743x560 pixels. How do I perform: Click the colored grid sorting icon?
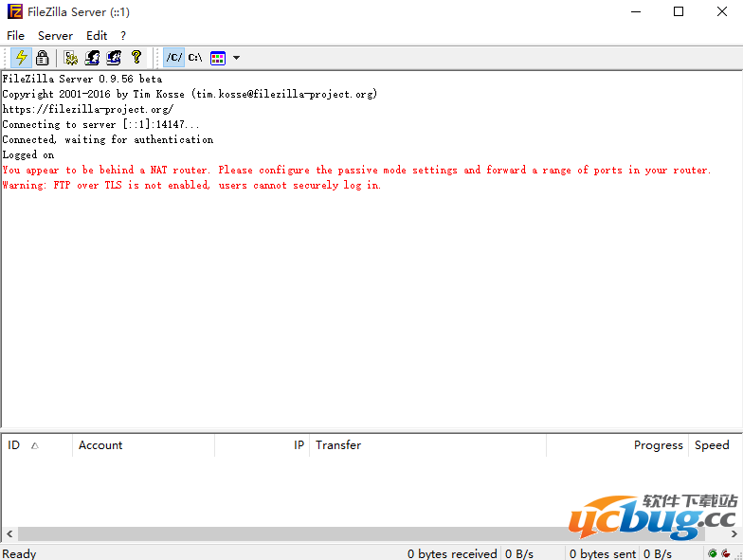coord(218,59)
